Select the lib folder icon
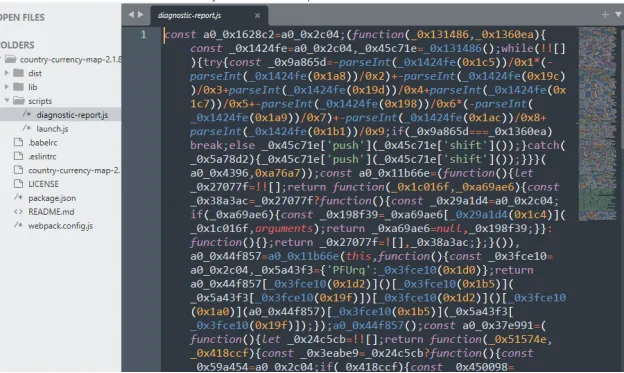Viewport: 624px width, 373px height. pos(18,87)
